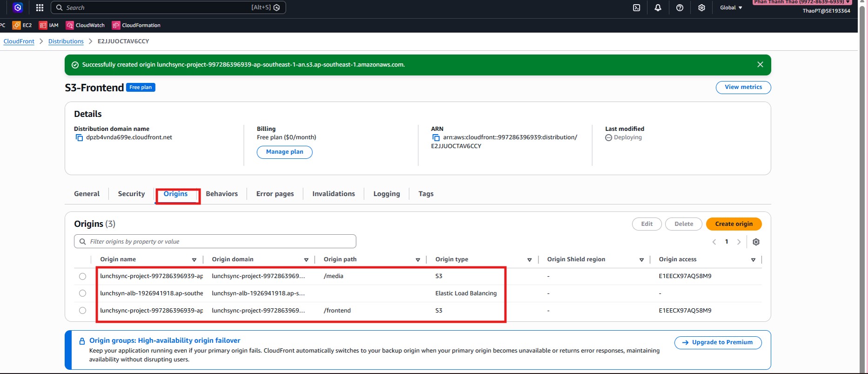Copy the distribution domain name

click(x=79, y=137)
